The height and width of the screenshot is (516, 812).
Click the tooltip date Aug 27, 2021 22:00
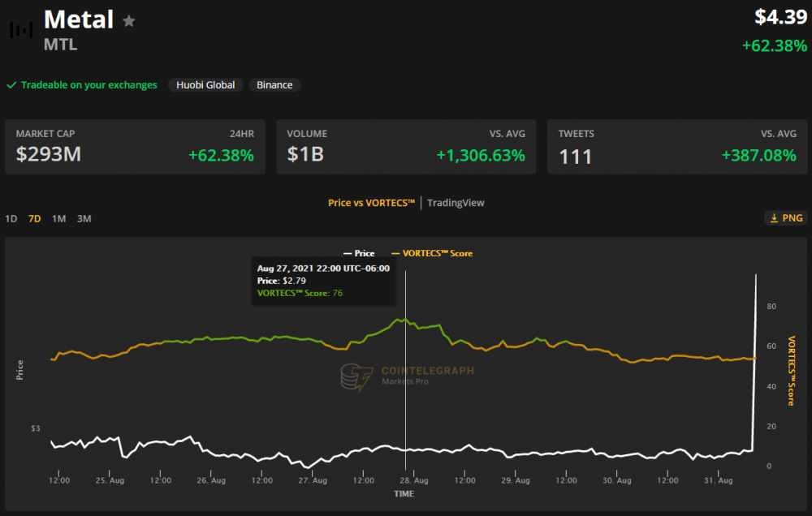point(323,268)
